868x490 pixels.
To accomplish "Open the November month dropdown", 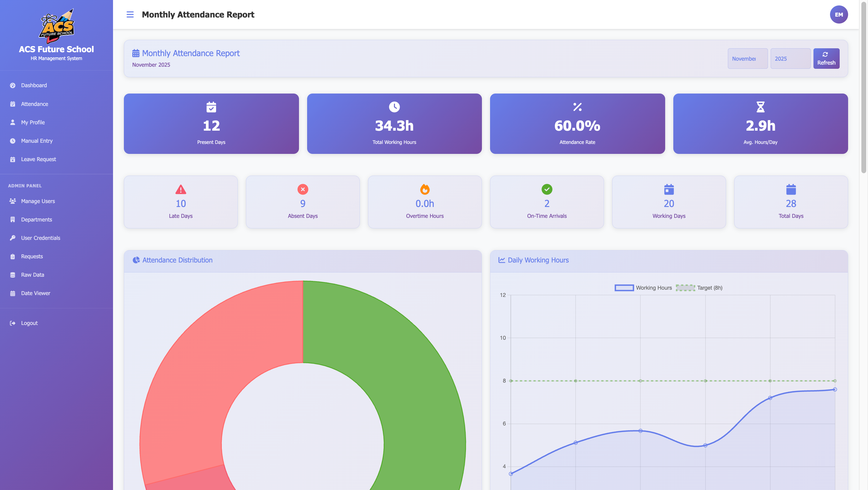I will pos(747,59).
